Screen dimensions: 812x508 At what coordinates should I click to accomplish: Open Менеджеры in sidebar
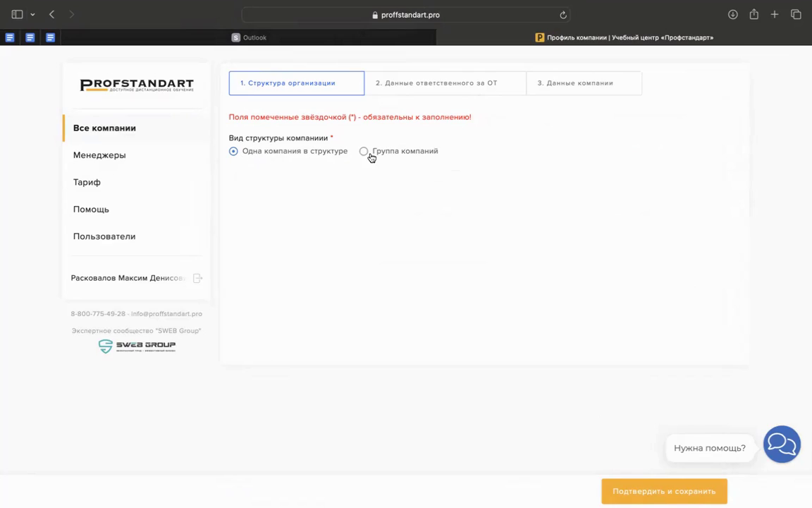point(99,155)
